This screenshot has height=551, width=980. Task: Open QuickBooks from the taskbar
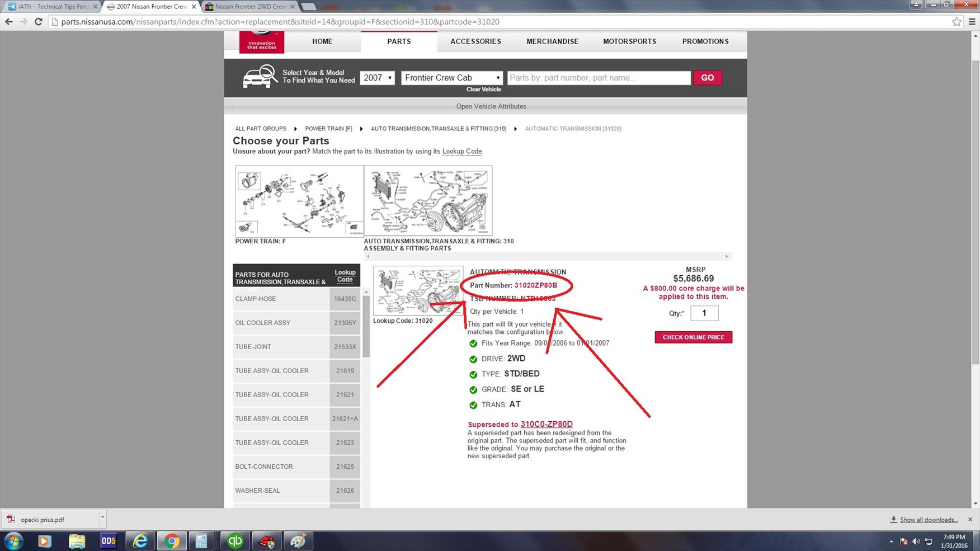235,540
